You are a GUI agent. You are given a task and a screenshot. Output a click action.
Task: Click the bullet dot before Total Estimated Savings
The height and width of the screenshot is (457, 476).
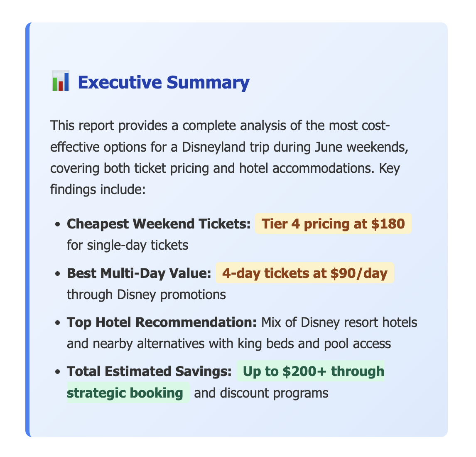pos(58,371)
